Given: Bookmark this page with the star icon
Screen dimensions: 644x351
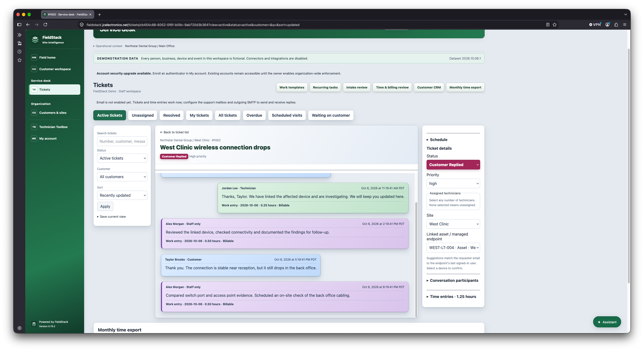Looking at the screenshot, I should point(555,25).
